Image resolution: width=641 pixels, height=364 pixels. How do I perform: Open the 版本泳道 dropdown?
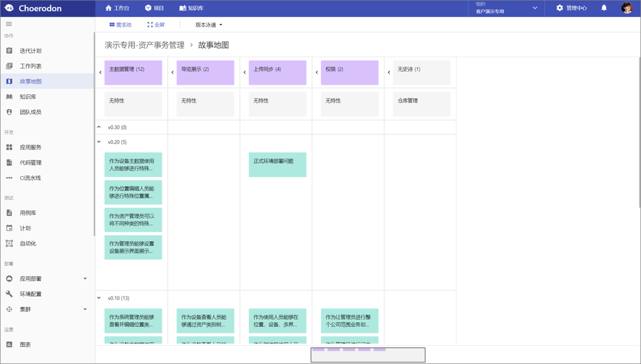coord(209,25)
